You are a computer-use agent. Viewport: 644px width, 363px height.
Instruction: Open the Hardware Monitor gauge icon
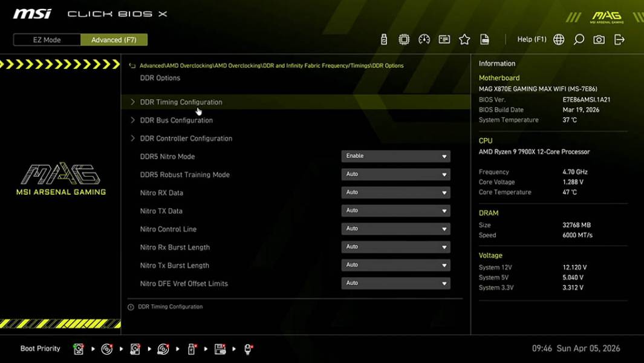click(424, 39)
